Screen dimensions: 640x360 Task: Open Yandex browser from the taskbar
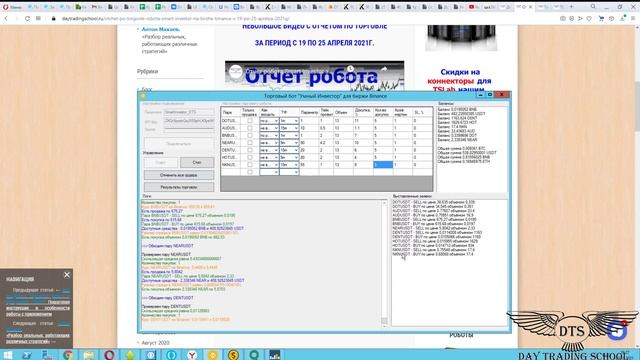point(192,355)
